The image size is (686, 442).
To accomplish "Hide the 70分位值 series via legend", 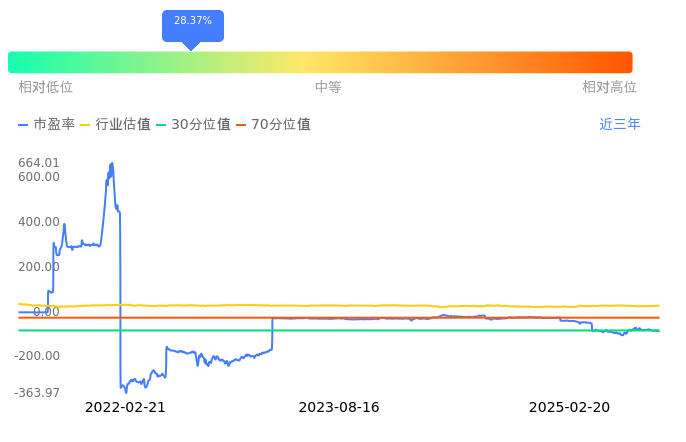I will [x=273, y=125].
